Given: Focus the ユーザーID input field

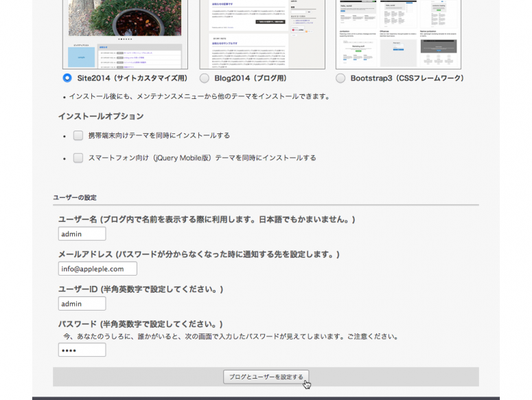Looking at the screenshot, I should tap(82, 304).
